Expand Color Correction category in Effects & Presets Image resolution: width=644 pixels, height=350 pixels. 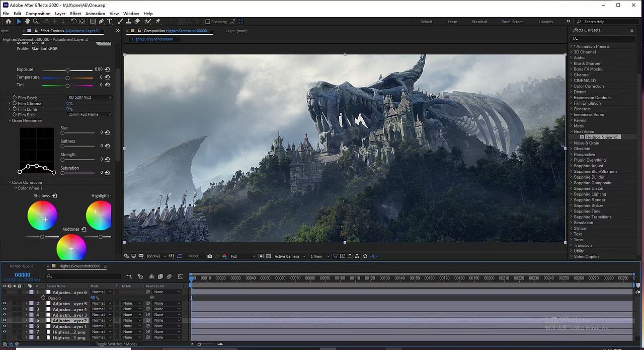[571, 86]
